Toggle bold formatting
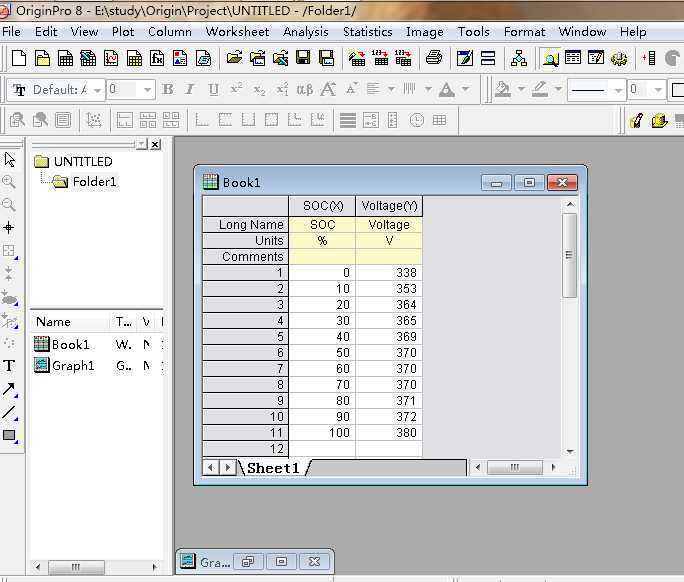Screen dimensions: 684x582 [x=168, y=89]
